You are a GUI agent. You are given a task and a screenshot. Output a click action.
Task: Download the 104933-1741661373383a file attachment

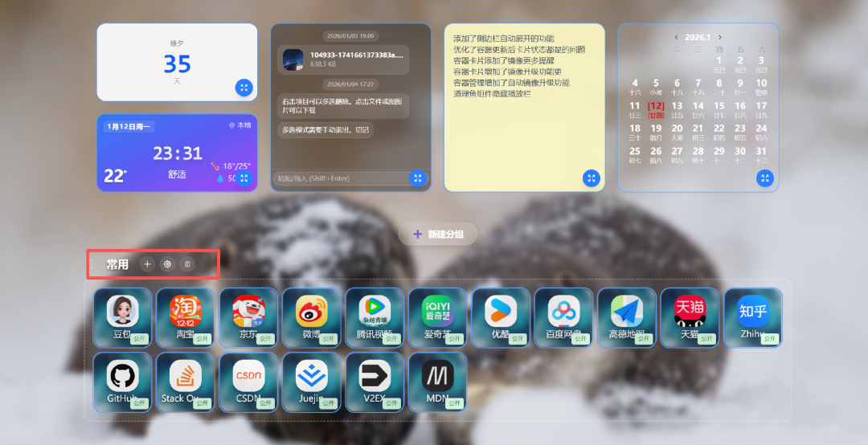click(343, 59)
